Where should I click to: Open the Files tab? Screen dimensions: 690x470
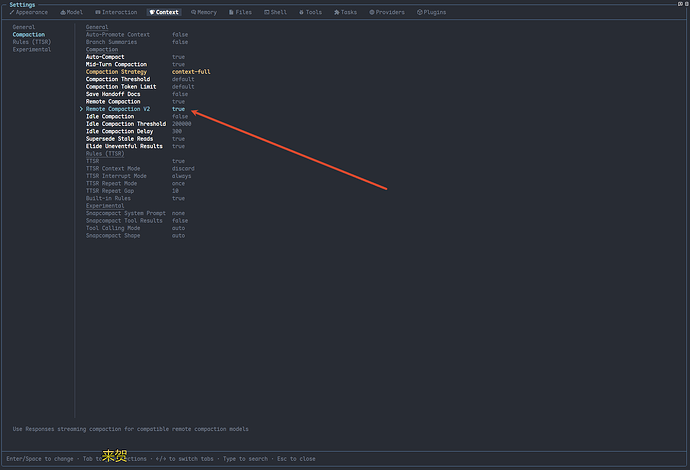[240, 12]
